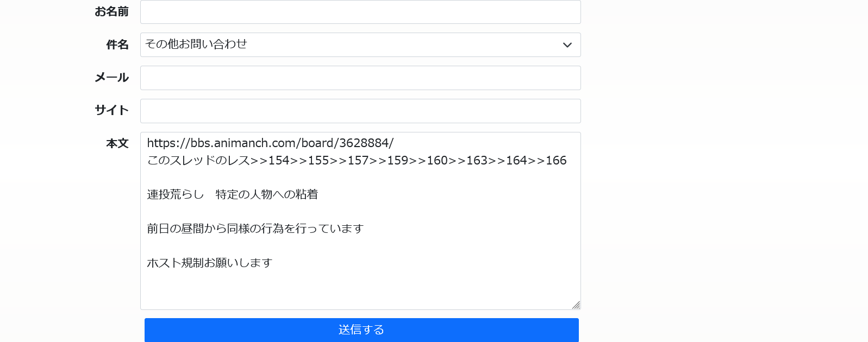Place cursor after >>166 in the body text
The height and width of the screenshot is (342, 868).
click(567, 161)
